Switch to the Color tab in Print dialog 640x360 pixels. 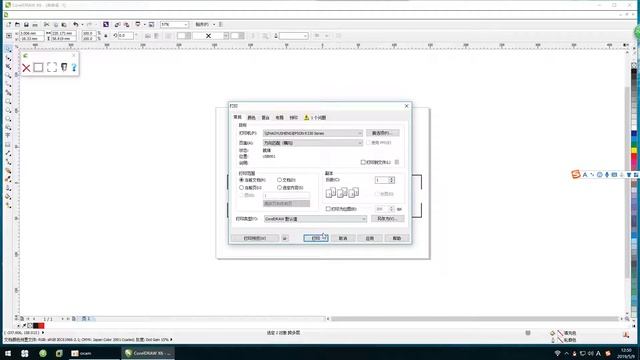tap(251, 118)
